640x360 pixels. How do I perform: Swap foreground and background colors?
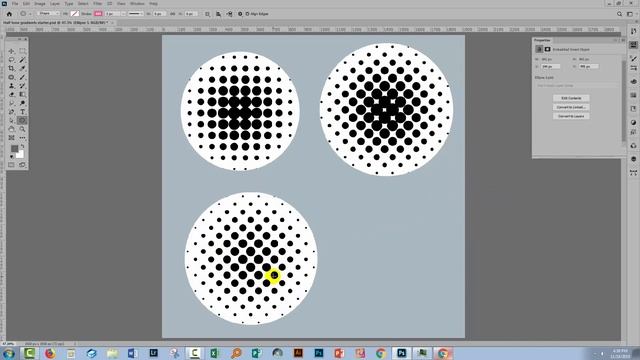22,146
